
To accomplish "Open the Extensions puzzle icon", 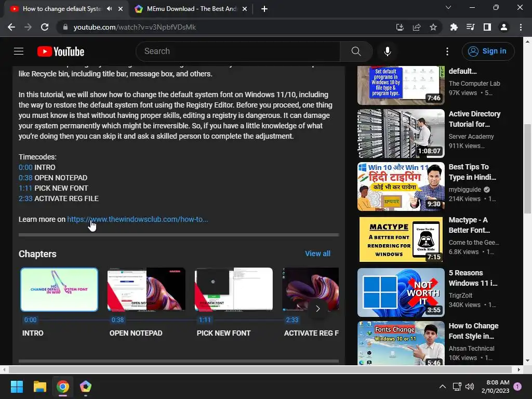I will pyautogui.click(x=454, y=27).
